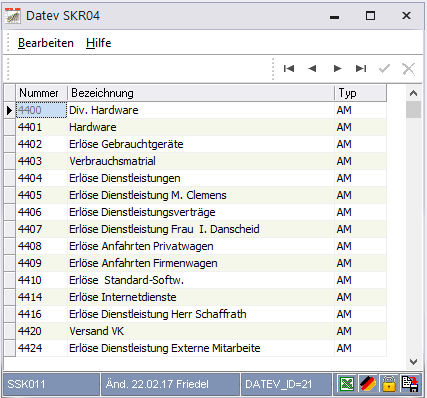Click 'Versand VK' cell
Screen dimensions: 427x398
pyautogui.click(x=201, y=331)
